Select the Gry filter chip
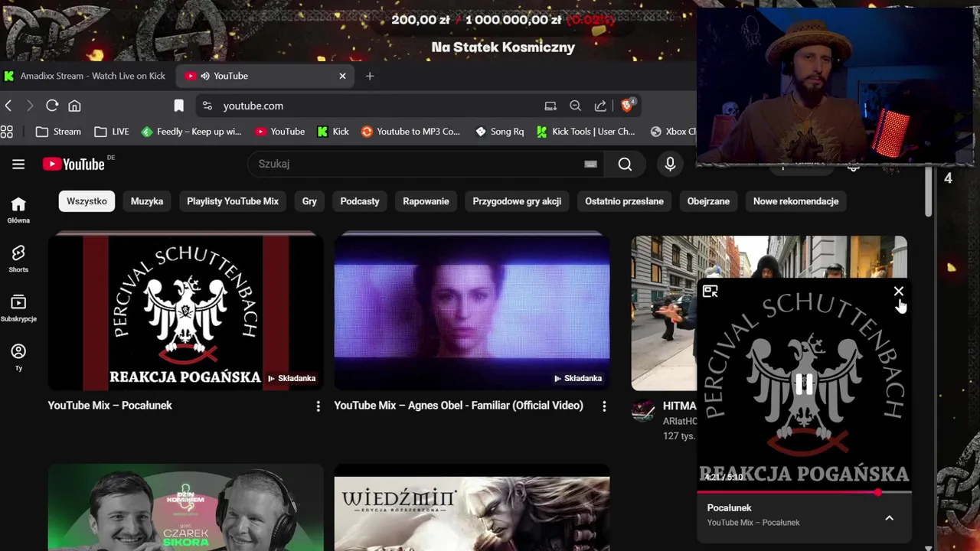Screen dimensions: 980x551 (x=309, y=201)
